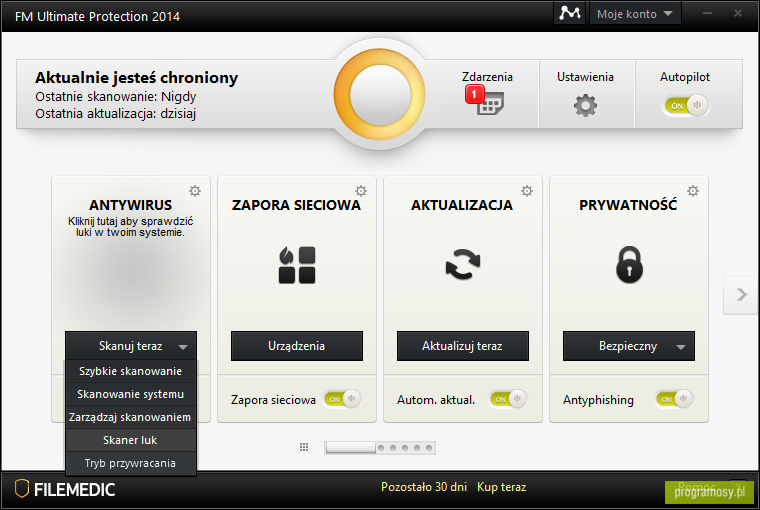Click the grid view icon beside pager
The width and height of the screenshot is (760, 510).
pos(304,447)
